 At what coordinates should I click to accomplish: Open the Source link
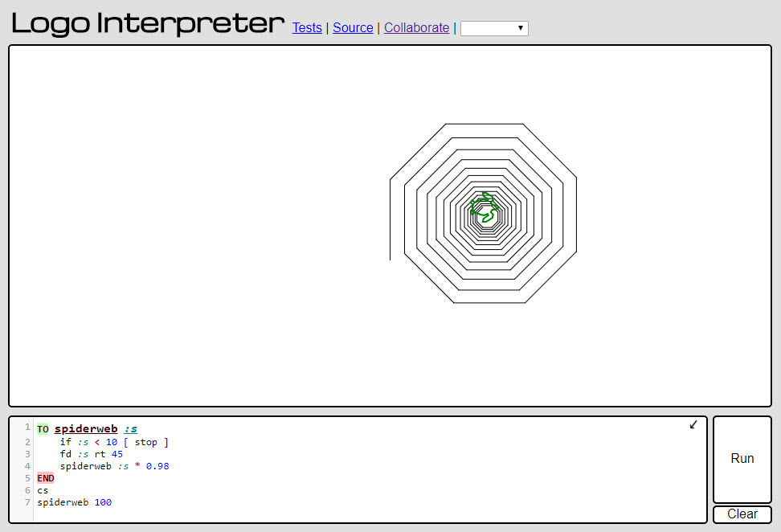point(353,28)
